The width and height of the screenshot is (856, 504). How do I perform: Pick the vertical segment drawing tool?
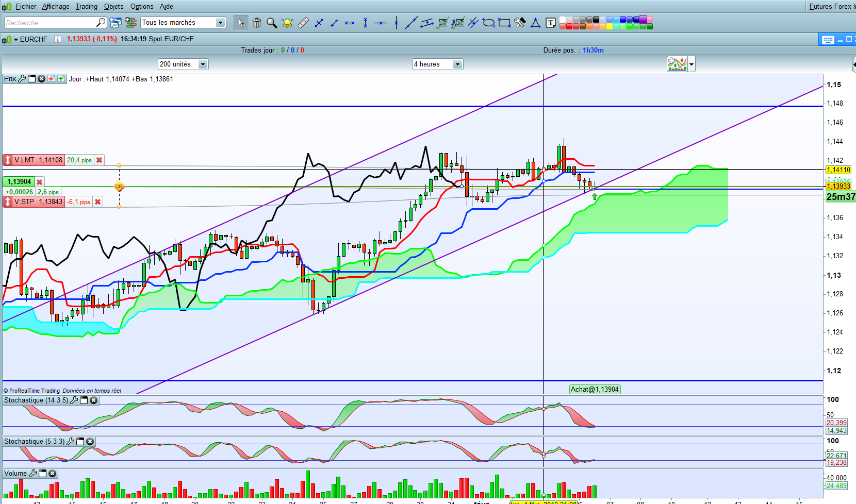coord(365,23)
